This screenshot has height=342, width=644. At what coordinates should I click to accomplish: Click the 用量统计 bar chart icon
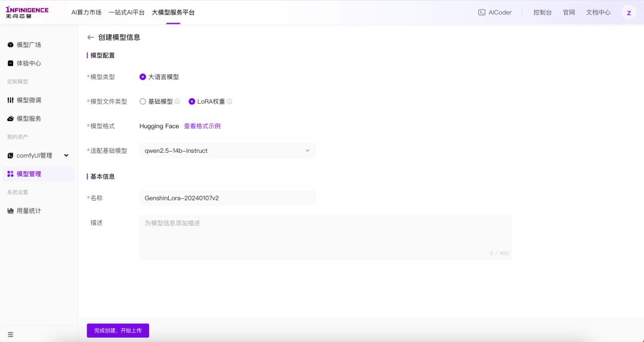11,211
